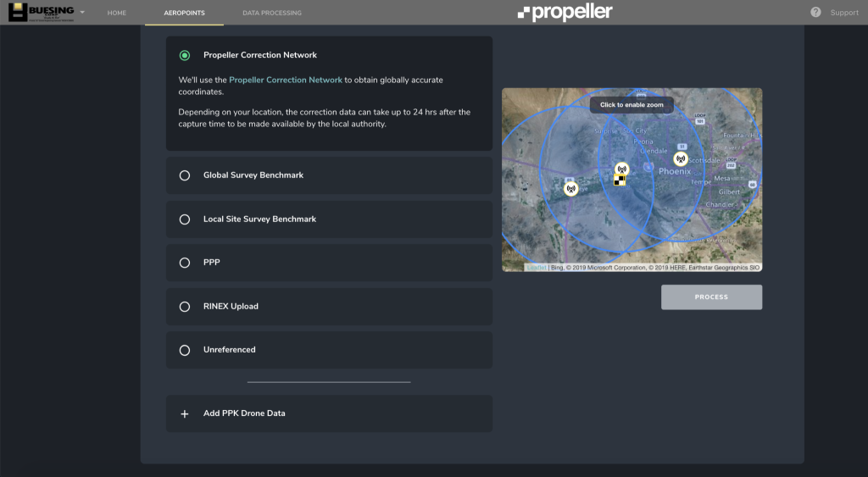Click the checkered AeroPoint marker on map
The image size is (868, 477).
[620, 180]
